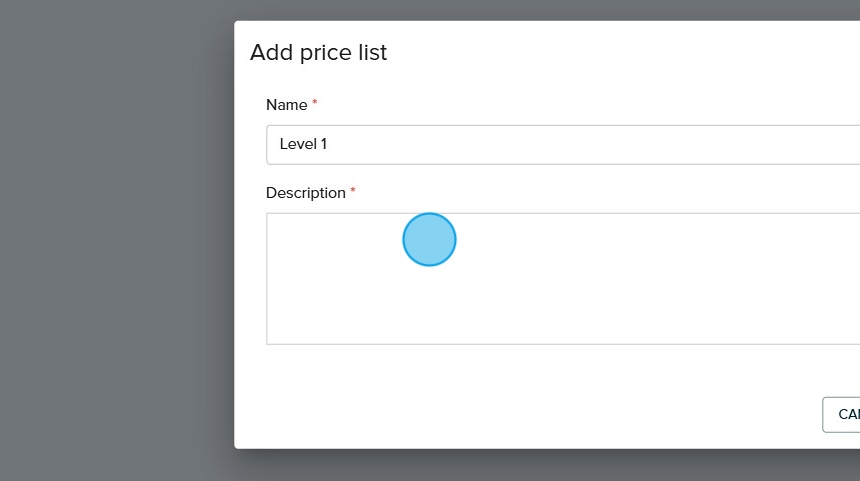Image resolution: width=860 pixels, height=481 pixels.
Task: Click the 'Add price list' dialog title
Action: tap(318, 52)
